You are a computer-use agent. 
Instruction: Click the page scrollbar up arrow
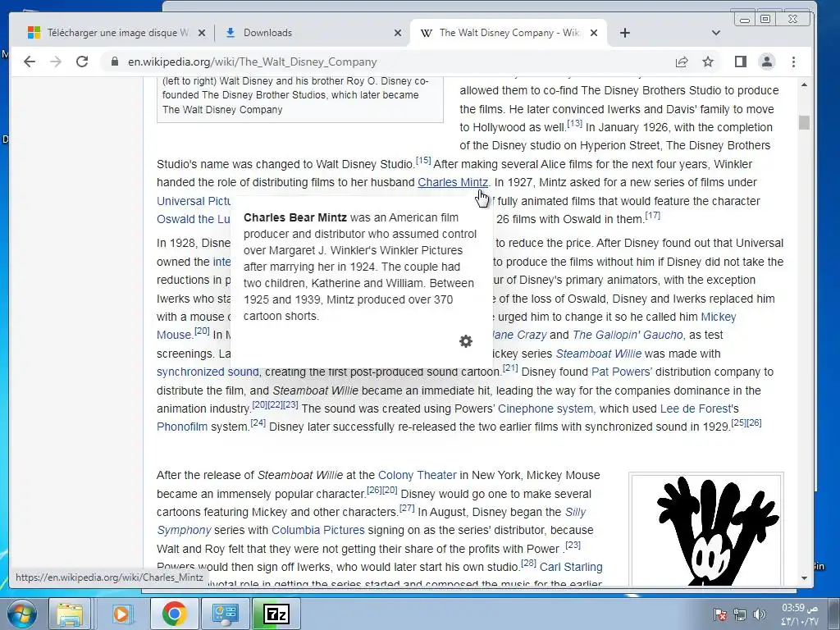pyautogui.click(x=804, y=84)
